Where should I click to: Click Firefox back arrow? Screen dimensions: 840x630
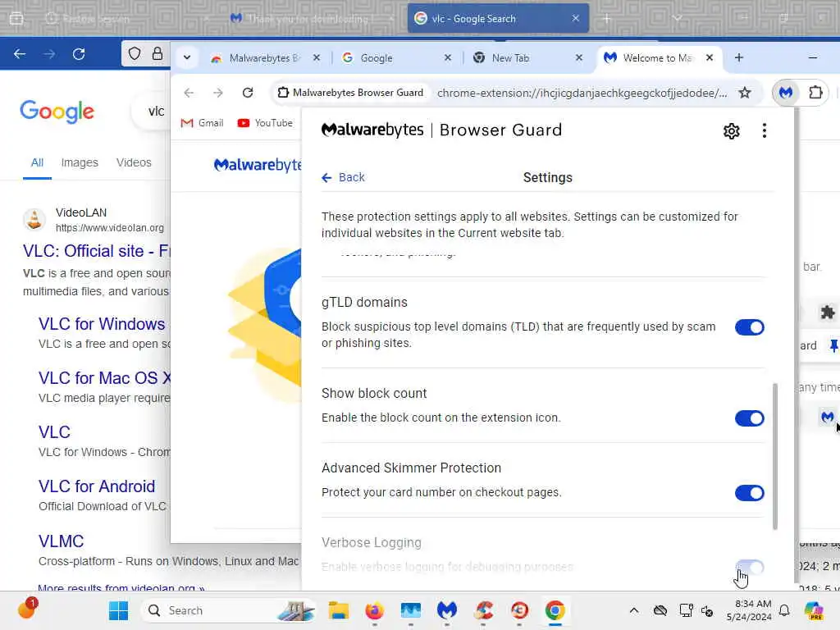point(20,54)
